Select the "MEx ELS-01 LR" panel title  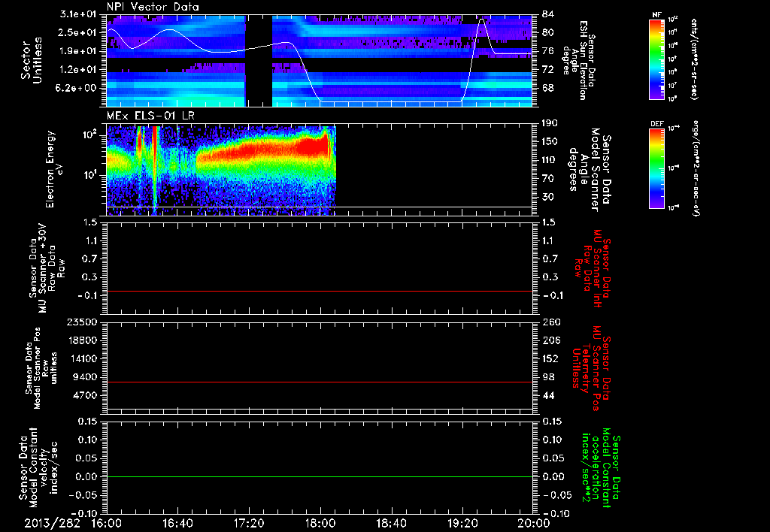click(150, 116)
